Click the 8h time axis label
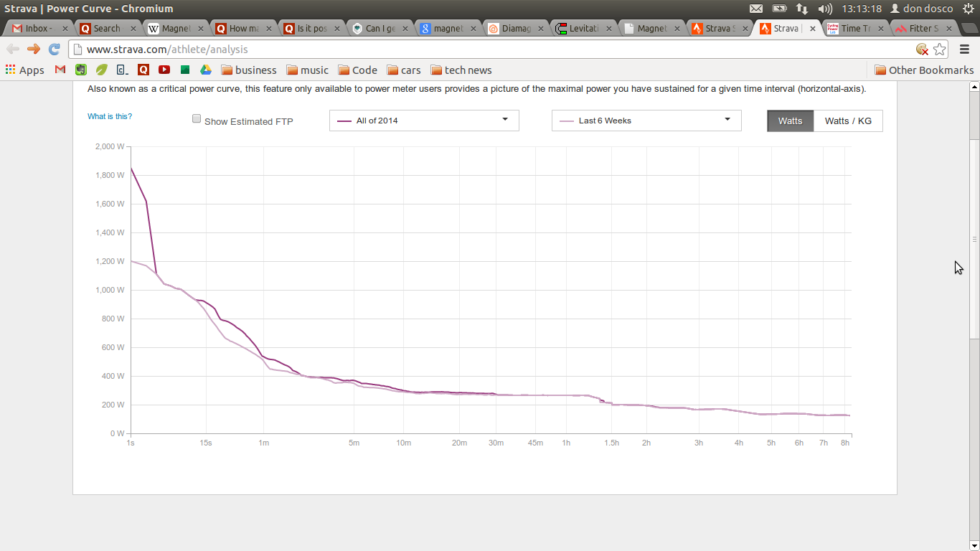 (x=845, y=443)
